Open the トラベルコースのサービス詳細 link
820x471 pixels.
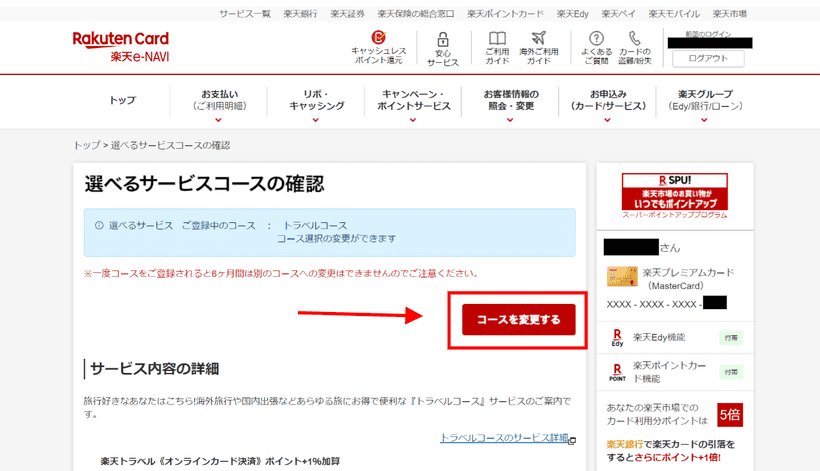tap(504, 438)
